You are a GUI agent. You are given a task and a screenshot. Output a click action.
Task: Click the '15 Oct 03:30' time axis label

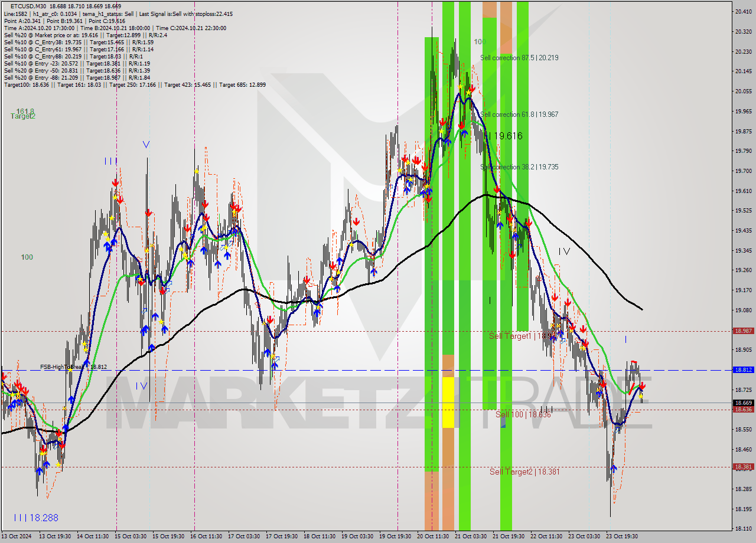[131, 537]
